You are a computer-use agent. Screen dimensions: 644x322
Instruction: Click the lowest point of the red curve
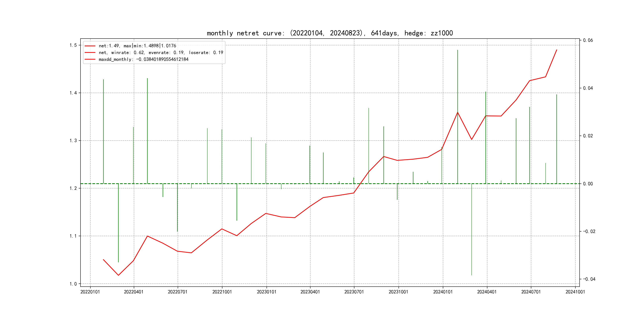tap(118, 275)
